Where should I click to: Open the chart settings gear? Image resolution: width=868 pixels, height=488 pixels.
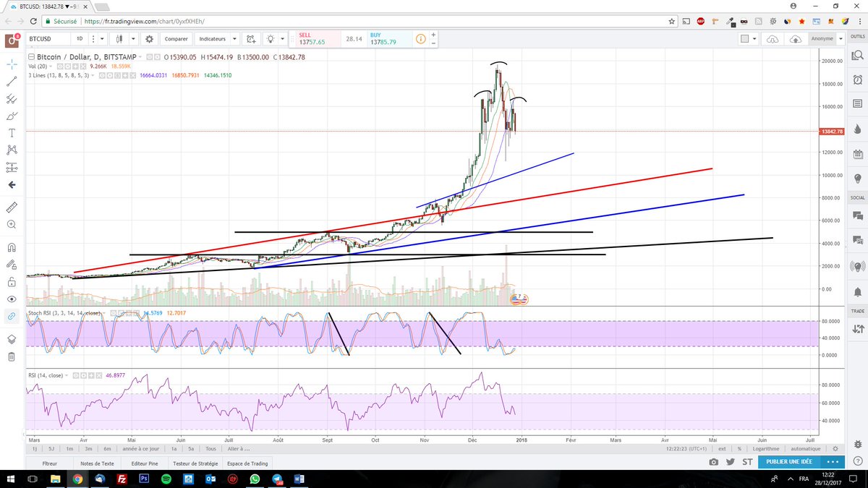(149, 39)
